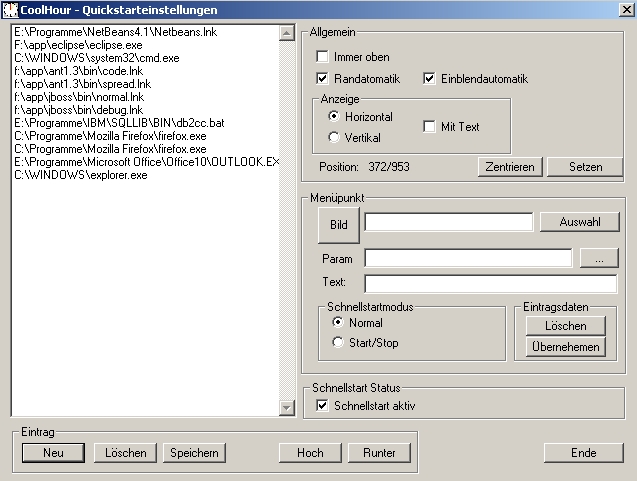The width and height of the screenshot is (637, 481).
Task: Click the list's scroll up arrow
Action: [x=287, y=33]
